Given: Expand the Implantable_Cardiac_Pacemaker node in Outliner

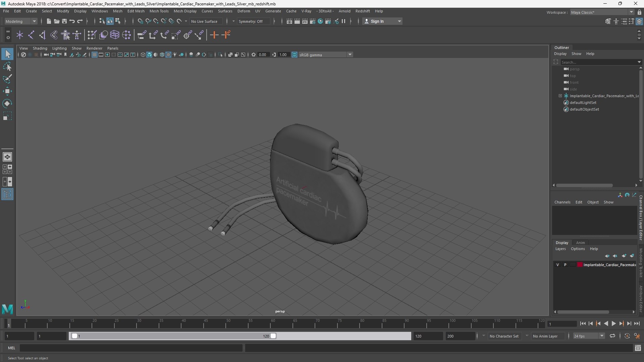Looking at the screenshot, I should click(560, 96).
